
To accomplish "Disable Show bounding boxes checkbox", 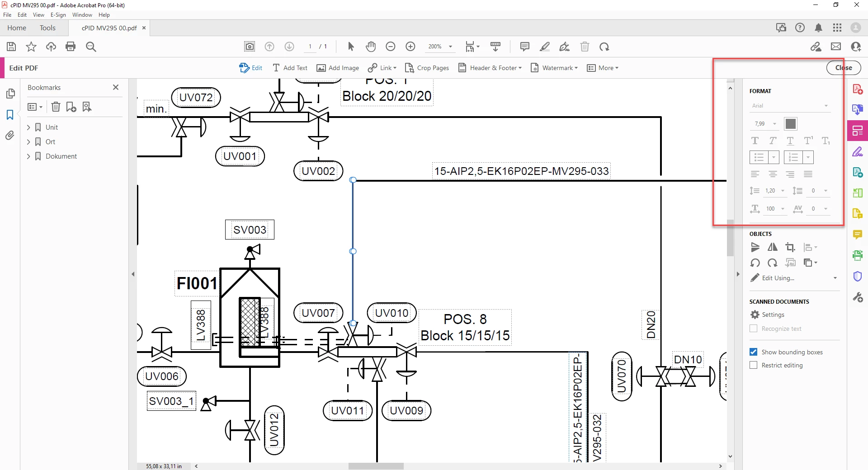I will pyautogui.click(x=753, y=352).
